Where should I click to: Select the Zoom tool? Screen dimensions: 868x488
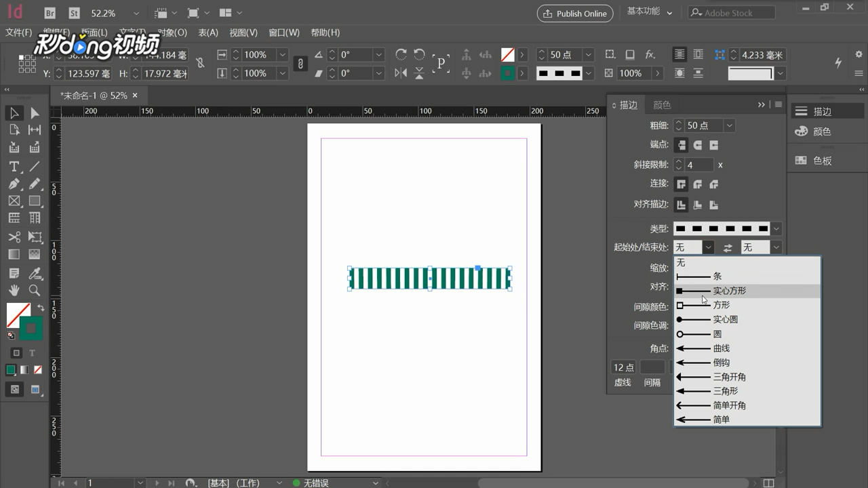click(x=35, y=290)
